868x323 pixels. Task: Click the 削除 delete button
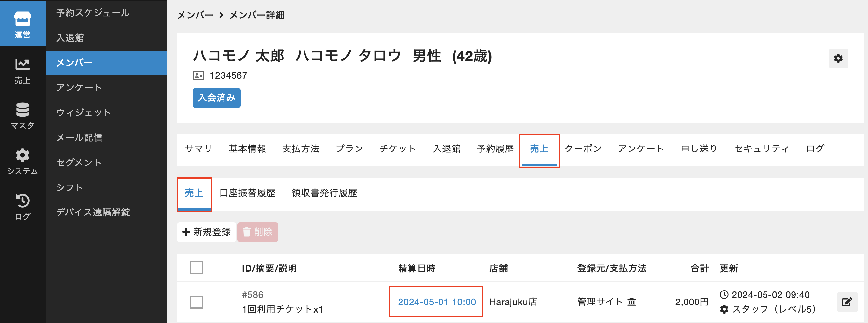click(258, 232)
